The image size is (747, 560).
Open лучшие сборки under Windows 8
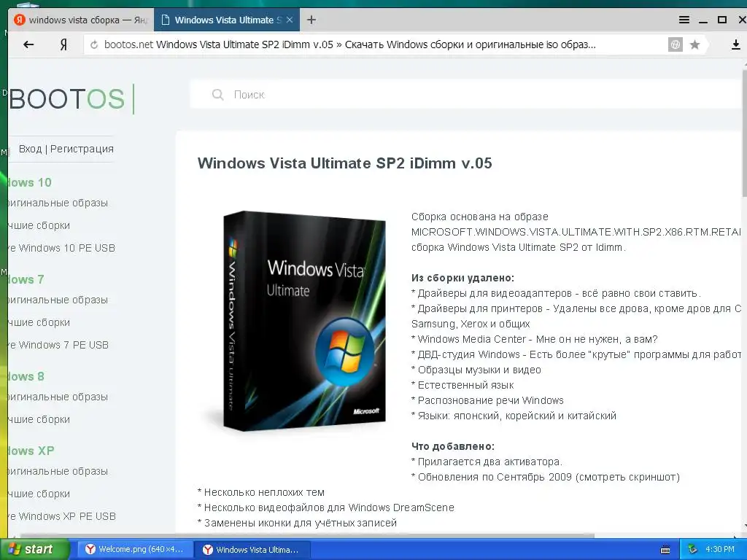[x=39, y=419]
